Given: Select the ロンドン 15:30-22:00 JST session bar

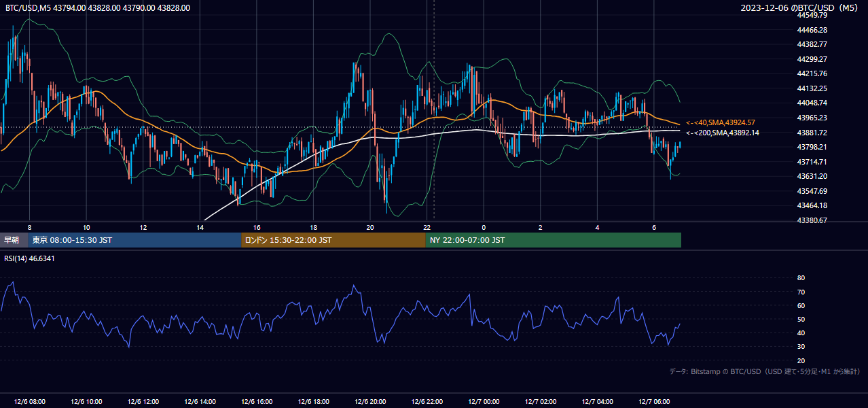Looking at the screenshot, I should coord(333,240).
